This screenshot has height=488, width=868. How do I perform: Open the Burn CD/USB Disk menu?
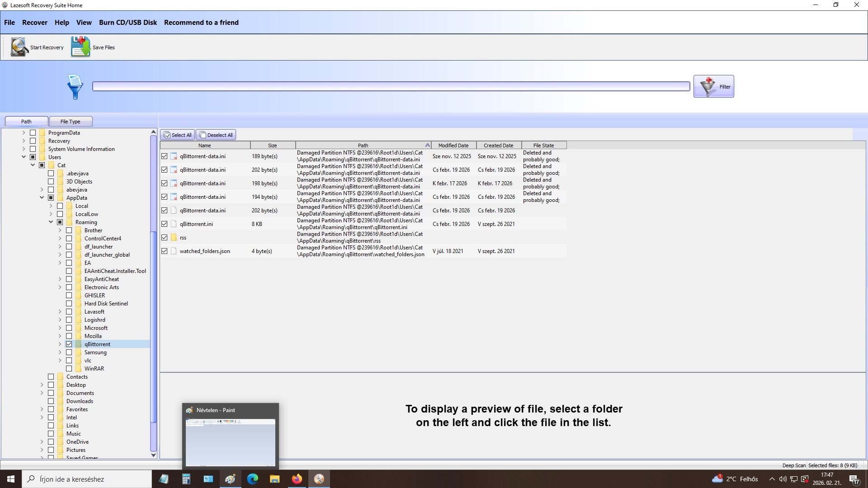click(128, 23)
